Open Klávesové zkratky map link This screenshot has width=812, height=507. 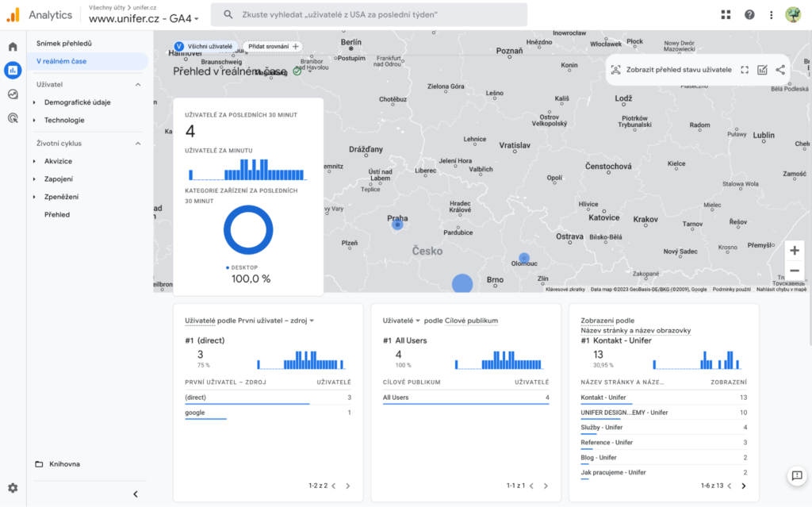(565, 290)
